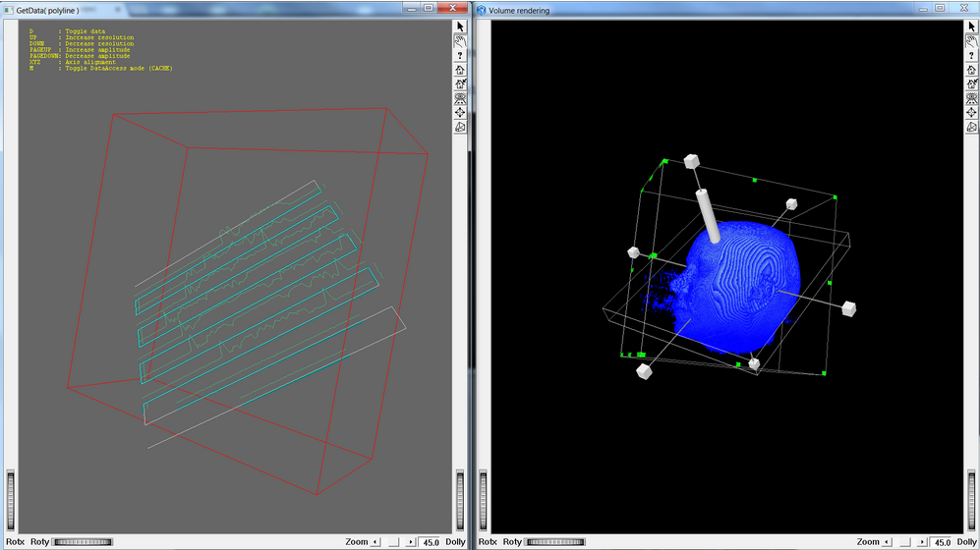The width and height of the screenshot is (980, 550).
Task: Open help icon in Volume rendering window
Action: [x=971, y=56]
